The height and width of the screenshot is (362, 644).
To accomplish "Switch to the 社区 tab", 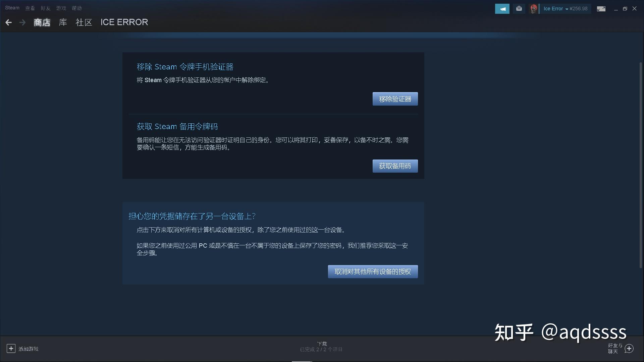I will [x=84, y=22].
